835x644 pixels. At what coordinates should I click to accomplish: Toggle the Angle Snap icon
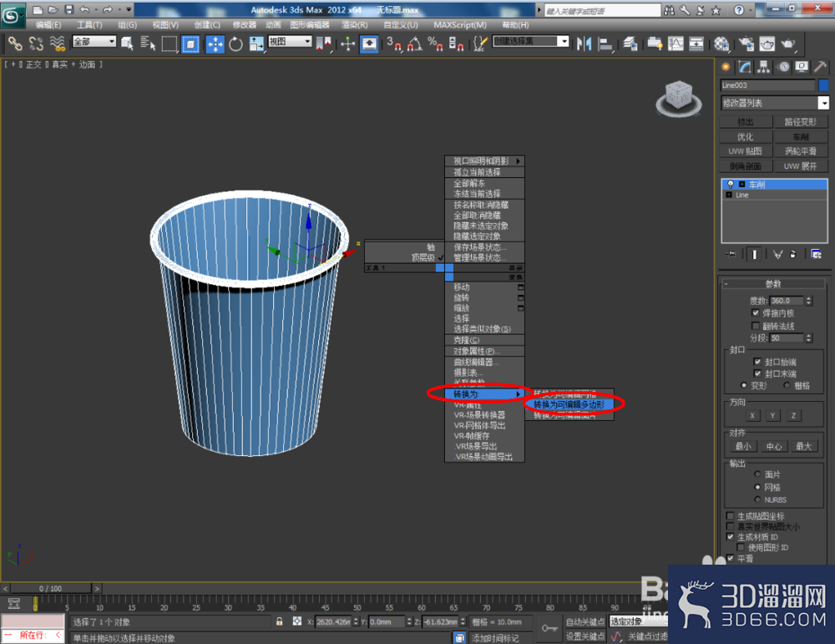coord(415,43)
